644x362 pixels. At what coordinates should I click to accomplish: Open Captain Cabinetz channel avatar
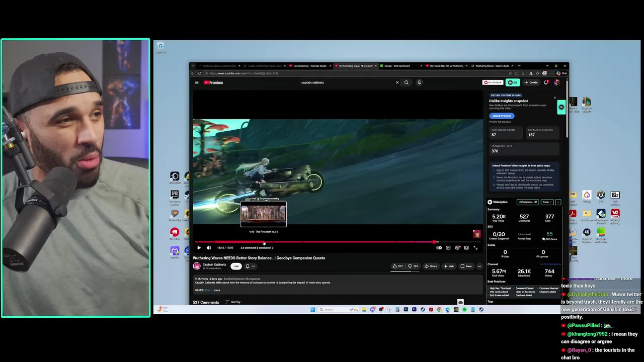[197, 266]
